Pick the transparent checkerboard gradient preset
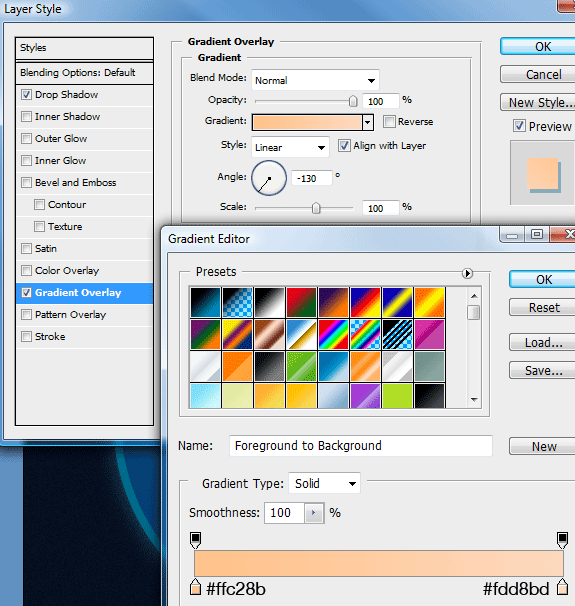This screenshot has height=606, width=575. coord(237,302)
